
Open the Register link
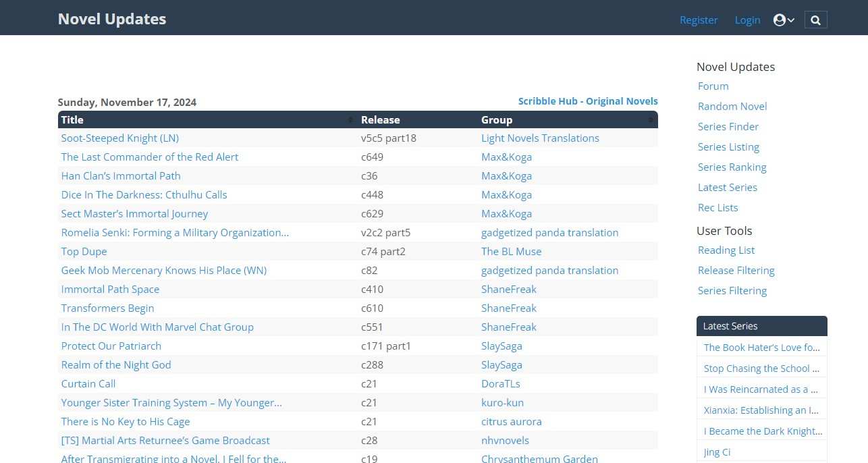(699, 20)
